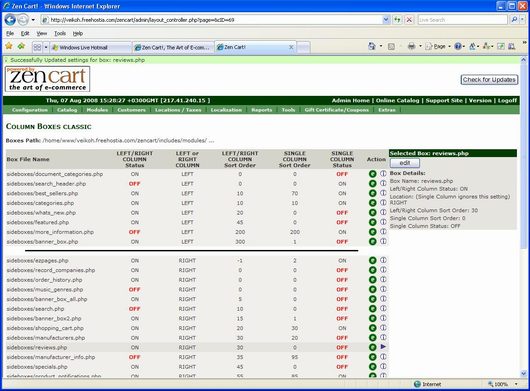Click the Zen Cart logo image
Image resolution: width=530 pixels, height=391 pixels.
[47, 79]
